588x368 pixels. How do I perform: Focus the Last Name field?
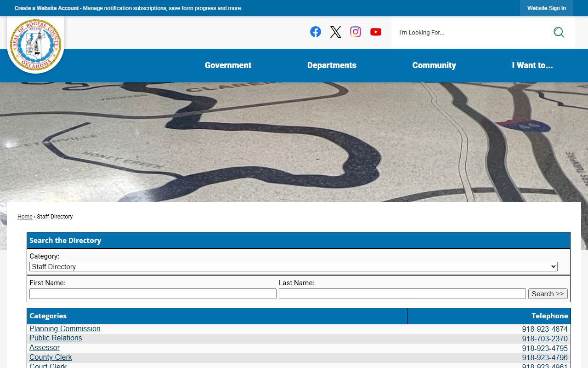click(402, 294)
